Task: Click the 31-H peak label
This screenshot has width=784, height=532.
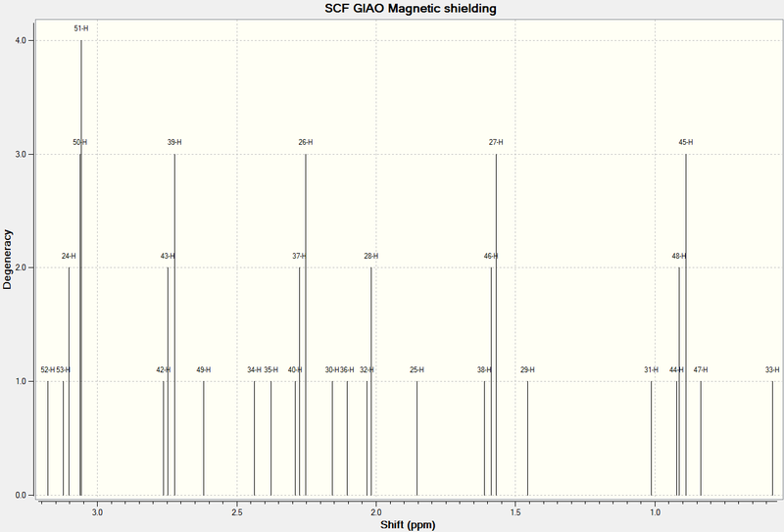Action: [x=651, y=370]
